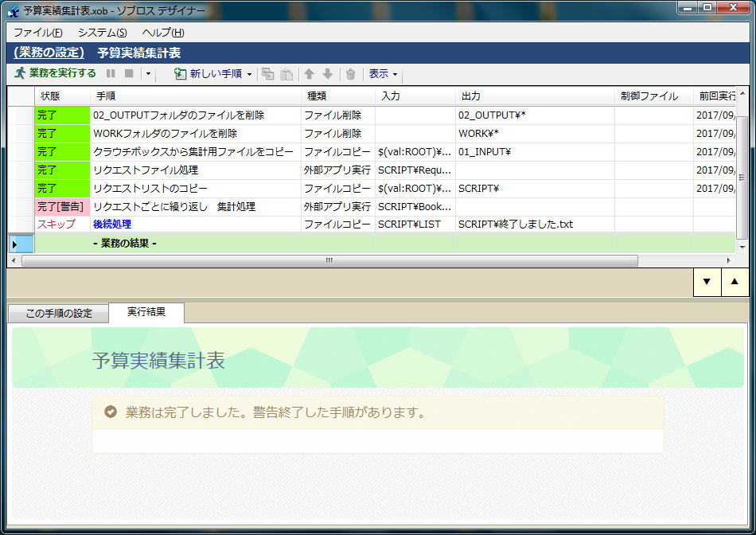
Task: Switch to the この手順の設定 tab
Action: coord(59,313)
